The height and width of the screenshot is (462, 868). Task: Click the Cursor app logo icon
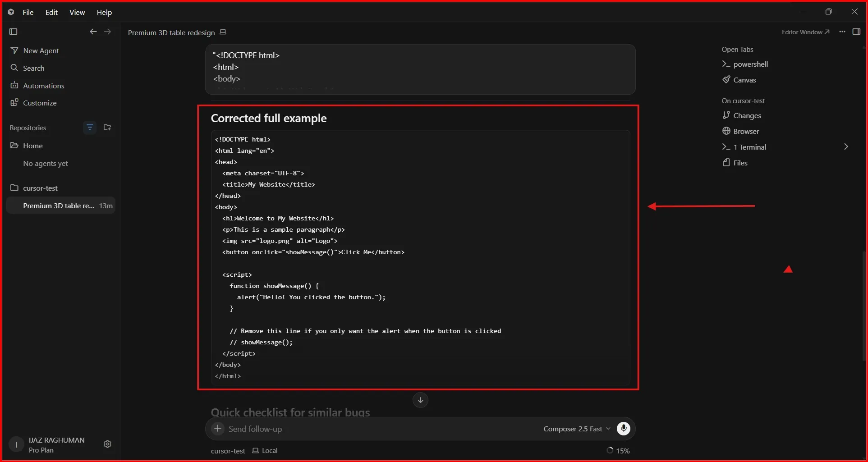[x=11, y=12]
